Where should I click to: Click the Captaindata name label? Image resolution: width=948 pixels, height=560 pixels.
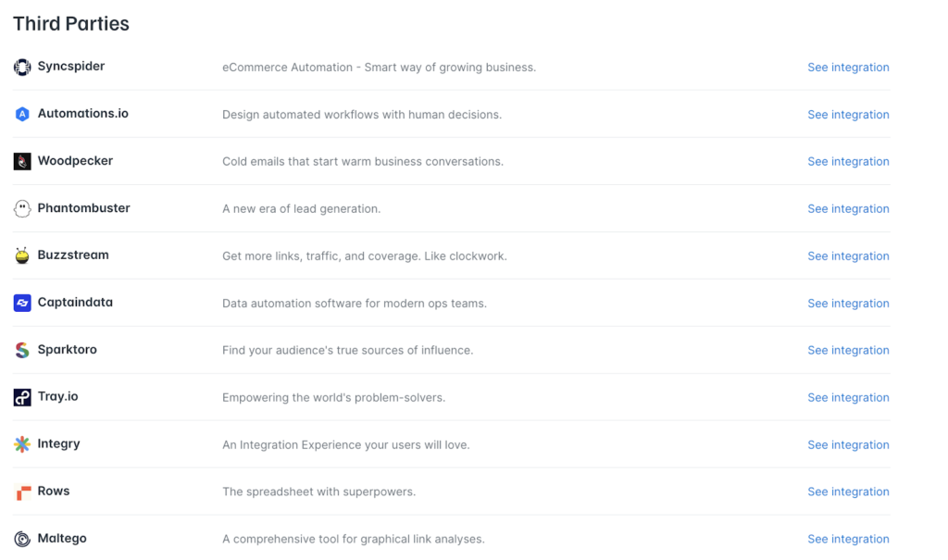point(75,303)
